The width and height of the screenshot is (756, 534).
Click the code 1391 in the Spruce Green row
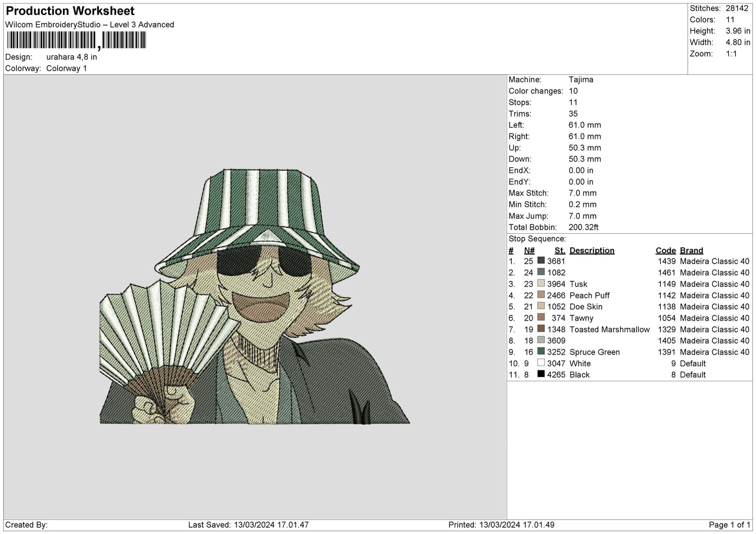point(667,352)
